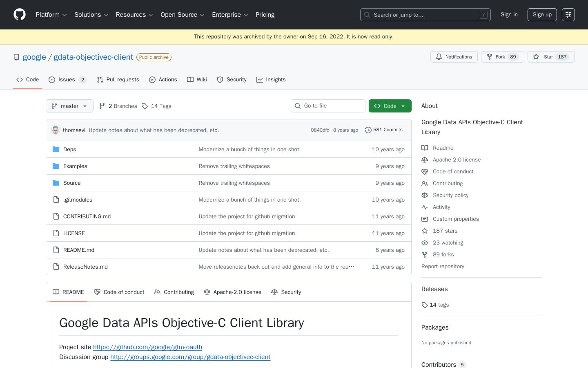The width and height of the screenshot is (588, 368).
Task: Select the Contributing file tab
Action: [x=174, y=292]
